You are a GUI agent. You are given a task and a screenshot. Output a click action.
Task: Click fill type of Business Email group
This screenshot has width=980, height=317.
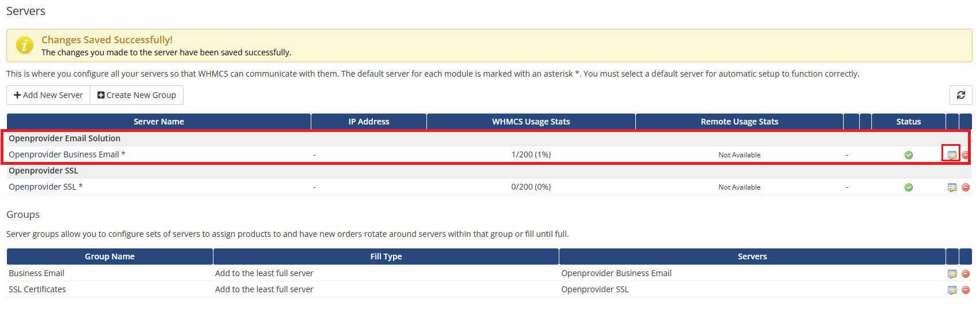click(264, 273)
